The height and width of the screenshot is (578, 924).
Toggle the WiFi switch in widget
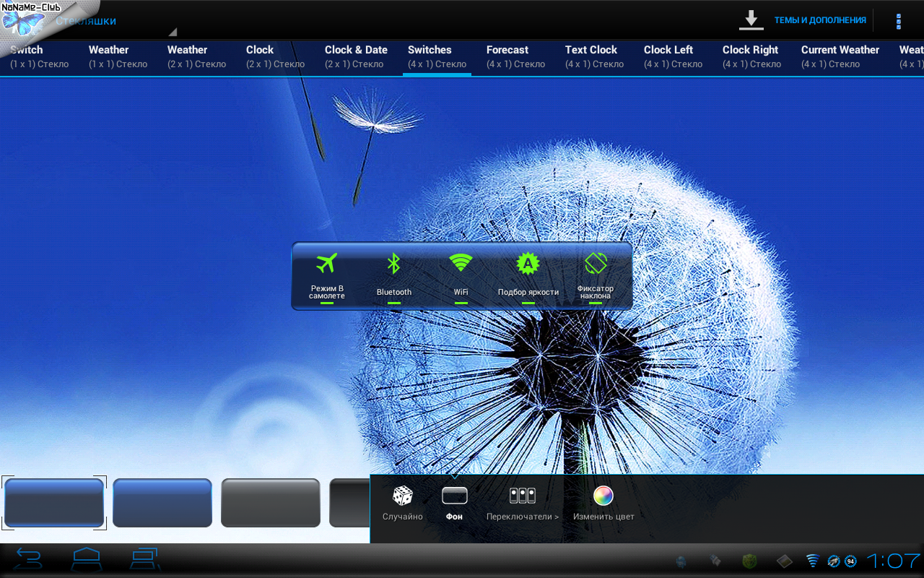(x=461, y=263)
